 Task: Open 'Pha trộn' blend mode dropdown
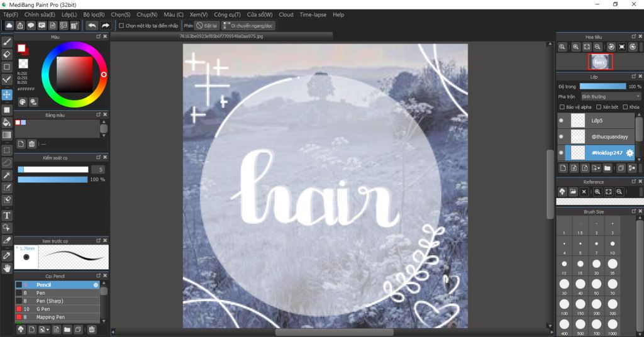(x=611, y=96)
